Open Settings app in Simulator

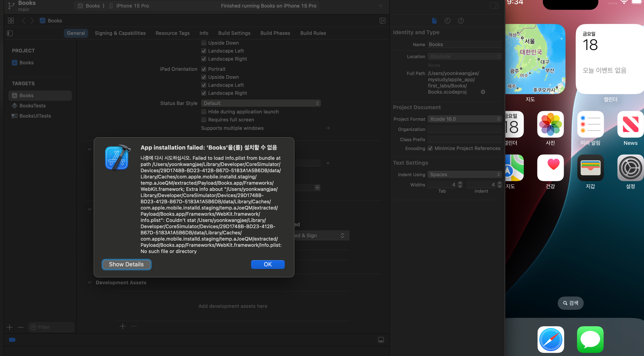pyautogui.click(x=630, y=168)
